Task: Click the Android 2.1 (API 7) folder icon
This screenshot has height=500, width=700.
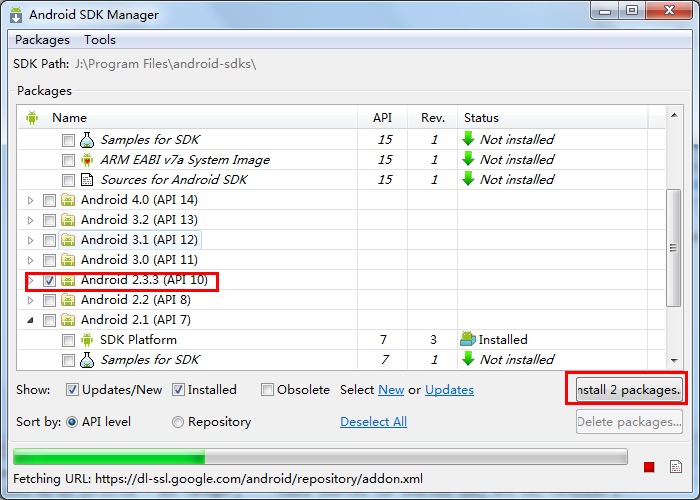Action: [x=68, y=320]
